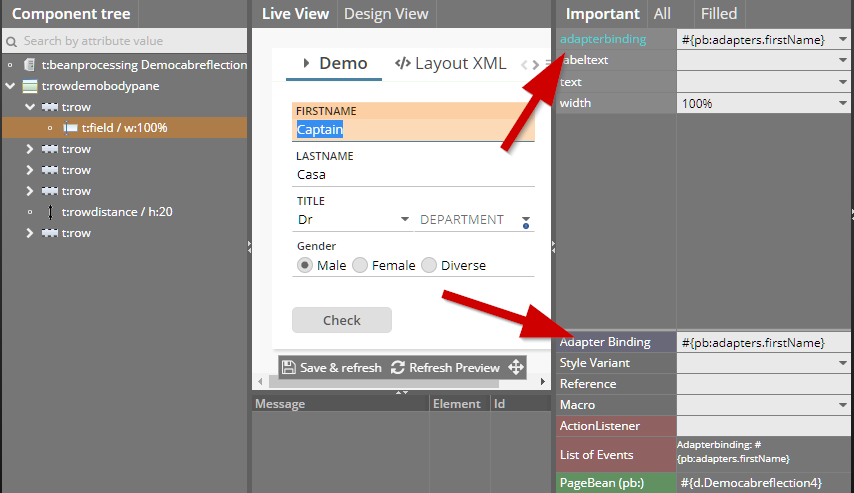Click the horizontal scrollbar under the preview
The height and width of the screenshot is (493, 854).
(x=400, y=382)
